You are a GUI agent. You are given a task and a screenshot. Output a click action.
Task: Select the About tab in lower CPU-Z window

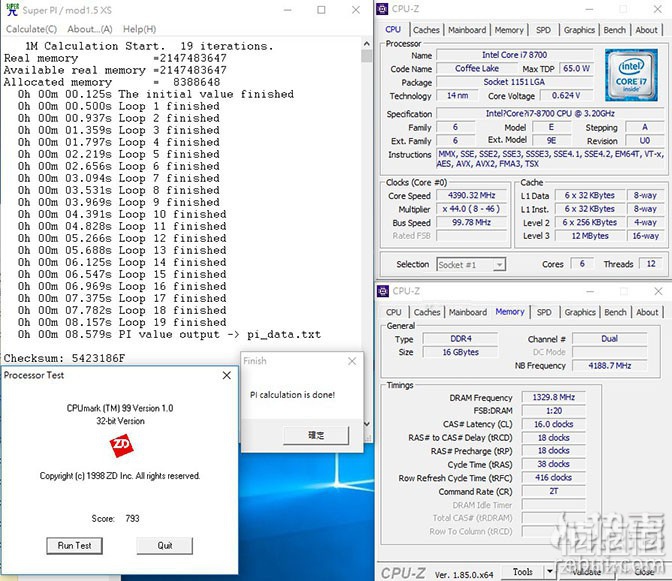tap(647, 312)
